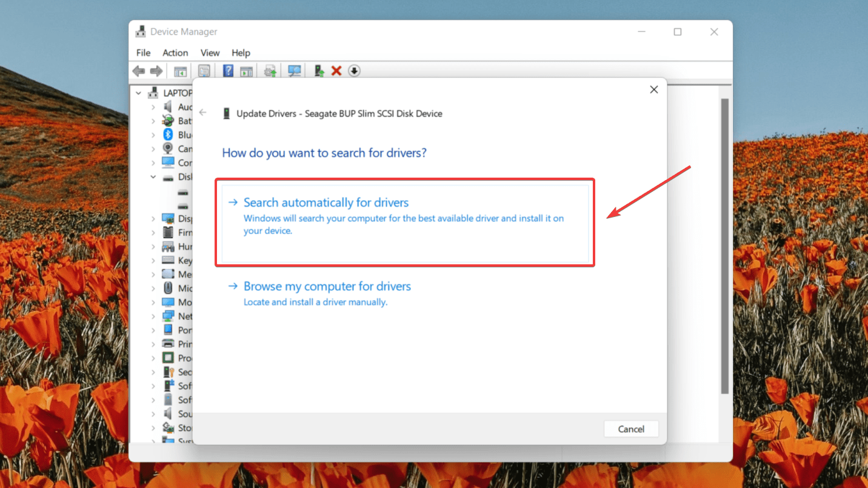Collapse the Dis disk drives chevron

click(x=153, y=177)
